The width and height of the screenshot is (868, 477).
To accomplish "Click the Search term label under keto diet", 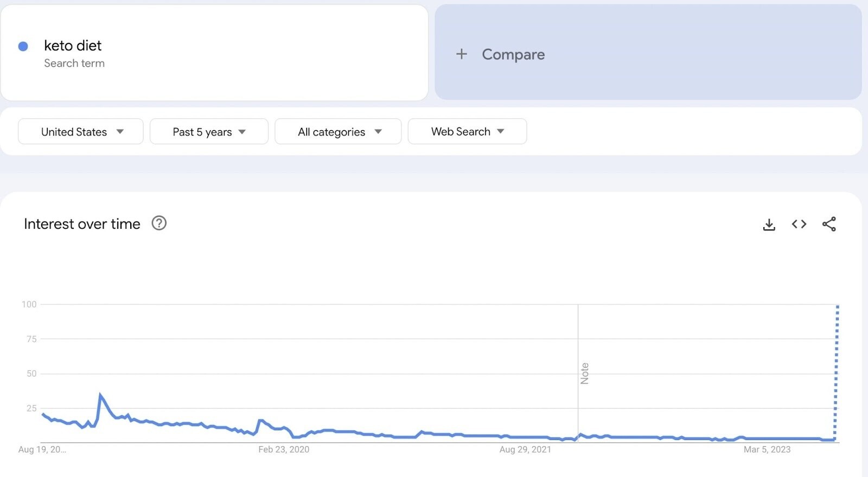I will [74, 63].
